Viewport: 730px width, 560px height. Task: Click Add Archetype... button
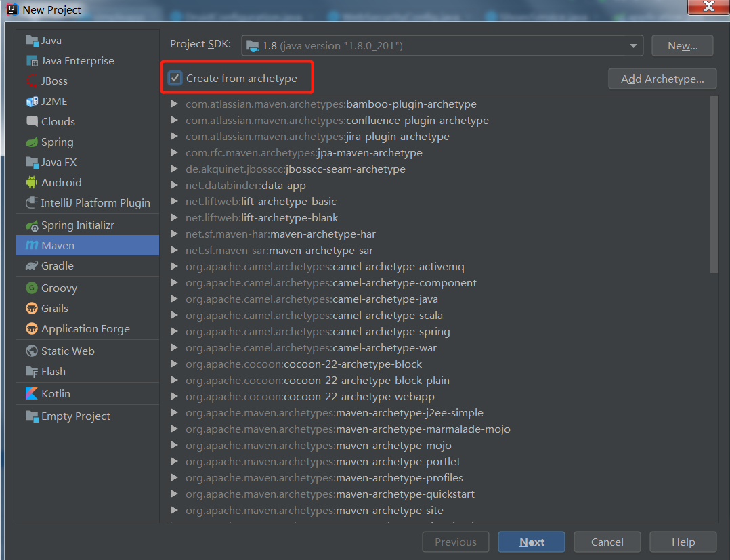[x=662, y=79]
